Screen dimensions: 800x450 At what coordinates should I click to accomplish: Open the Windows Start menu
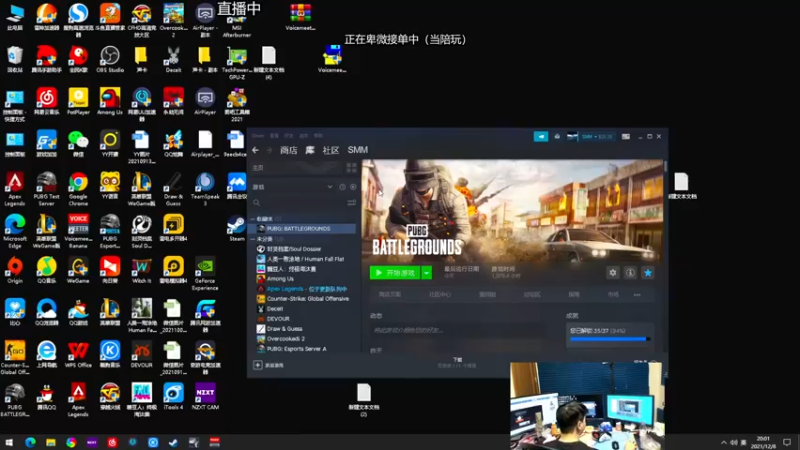pyautogui.click(x=9, y=442)
